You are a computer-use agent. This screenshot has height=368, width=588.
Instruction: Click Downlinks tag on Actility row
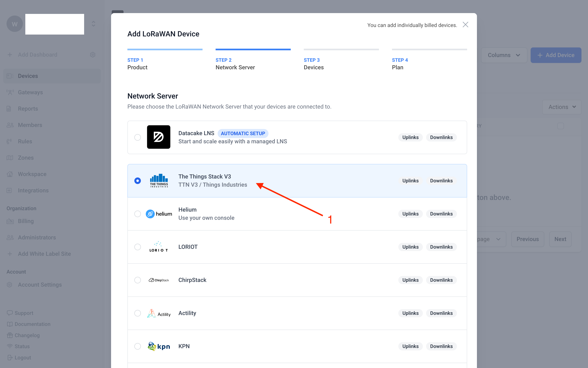click(x=441, y=313)
